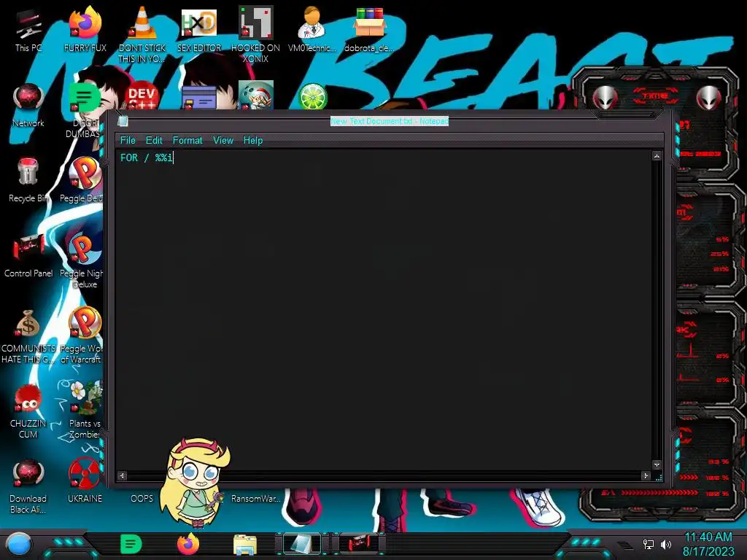Viewport: 747px width, 560px height.
Task: Select the Recycle Bin icon
Action: [x=28, y=180]
